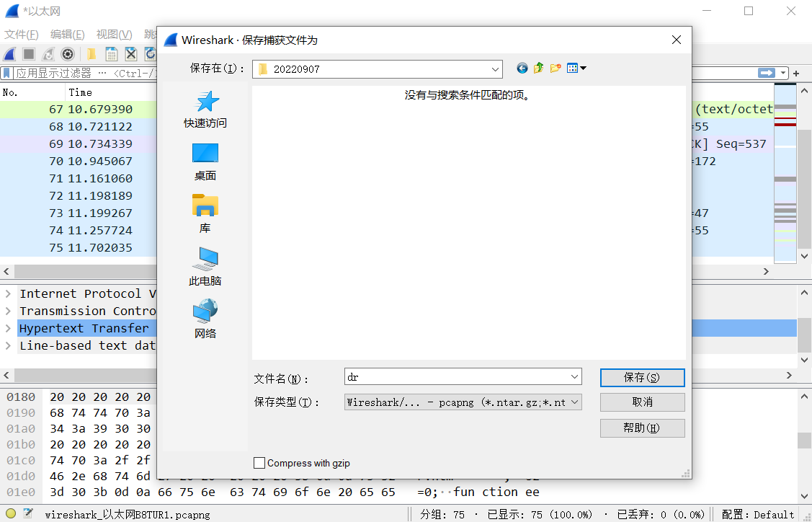
Task: Select packet row 67 in list
Action: coord(78,110)
